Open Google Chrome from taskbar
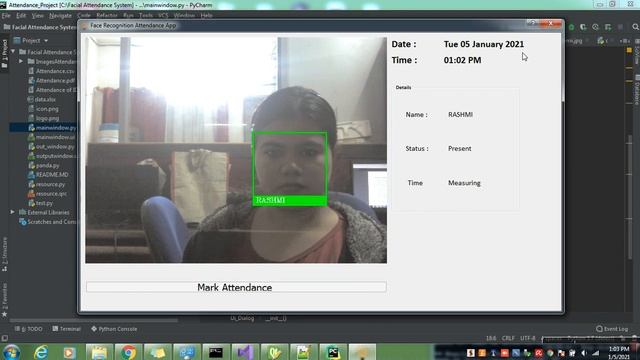The image size is (640, 360). point(128,352)
